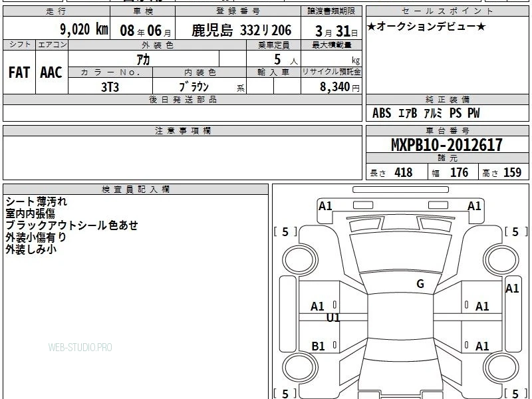Select exterior color アカ
Screen dimensions: 532x399
coord(143,59)
